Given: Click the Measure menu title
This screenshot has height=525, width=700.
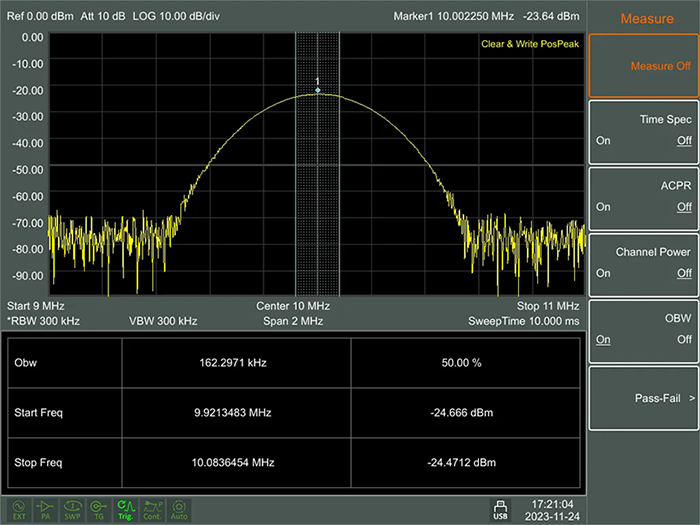Looking at the screenshot, I should (x=647, y=18).
